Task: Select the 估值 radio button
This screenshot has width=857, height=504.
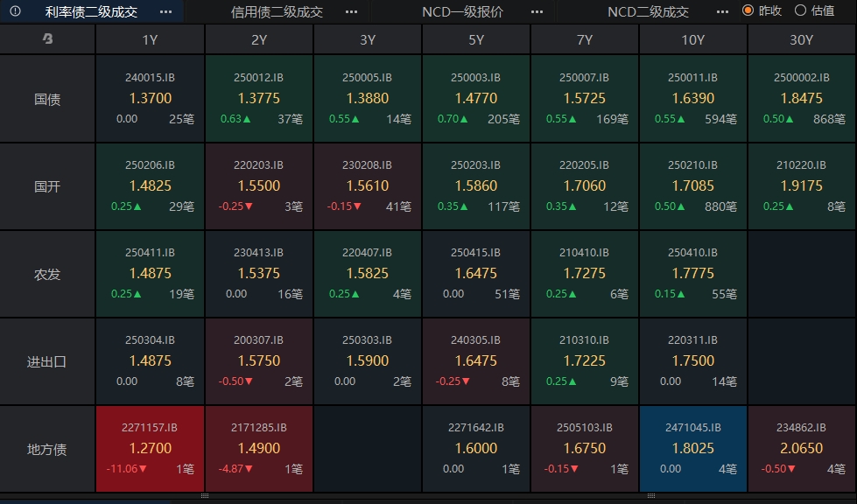Action: click(x=800, y=10)
